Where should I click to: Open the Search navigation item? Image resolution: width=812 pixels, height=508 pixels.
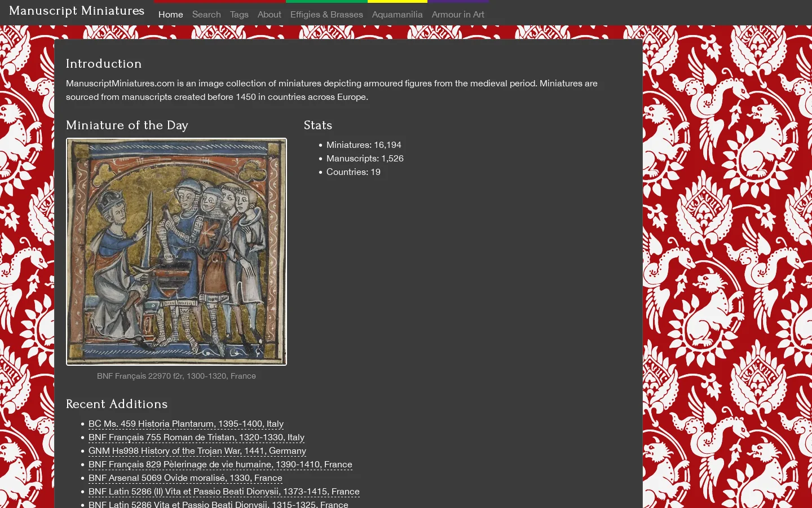[x=206, y=14]
